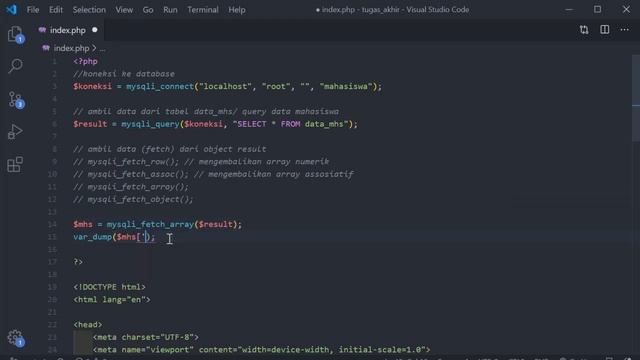640x360 pixels.
Task: Click the VS Code logo icon
Action: [11, 9]
